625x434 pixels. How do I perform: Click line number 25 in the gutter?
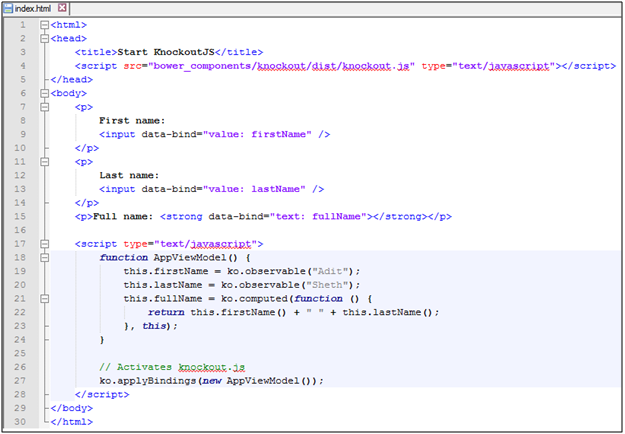20,353
